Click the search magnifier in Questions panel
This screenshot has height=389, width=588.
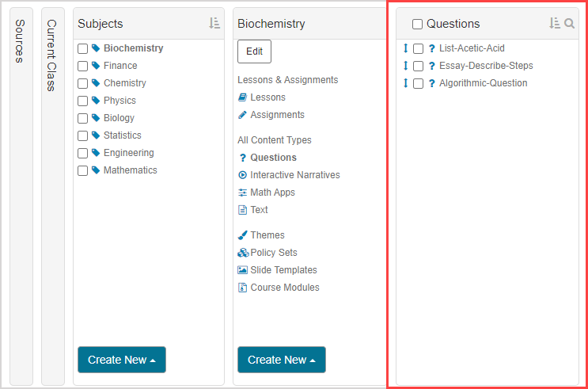569,24
